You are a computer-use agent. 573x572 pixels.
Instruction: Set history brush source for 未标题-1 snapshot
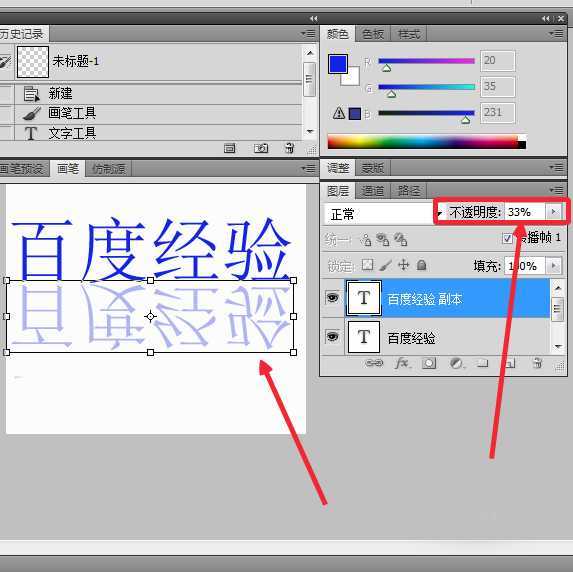(x=6, y=62)
